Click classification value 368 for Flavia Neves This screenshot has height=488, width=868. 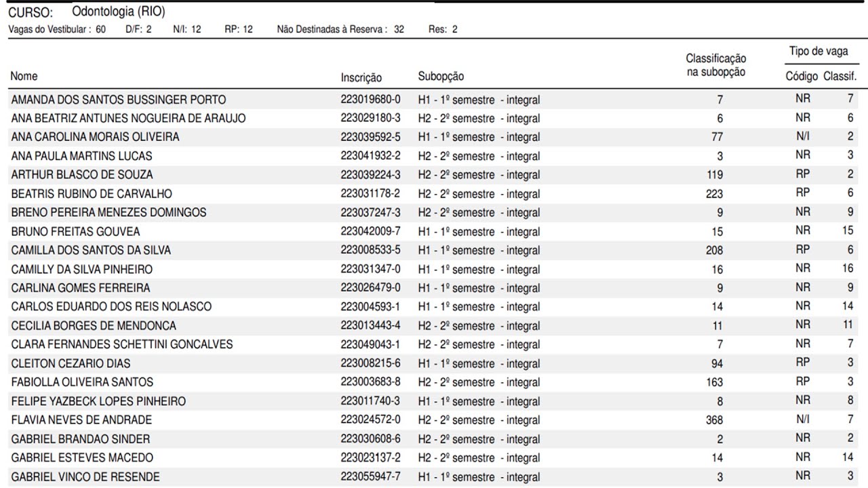(x=715, y=420)
